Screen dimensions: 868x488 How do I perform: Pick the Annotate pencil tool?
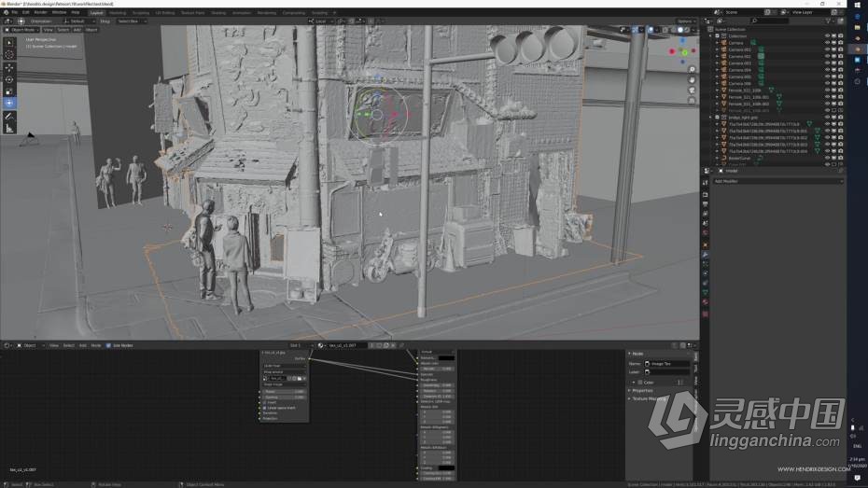tap(9, 117)
